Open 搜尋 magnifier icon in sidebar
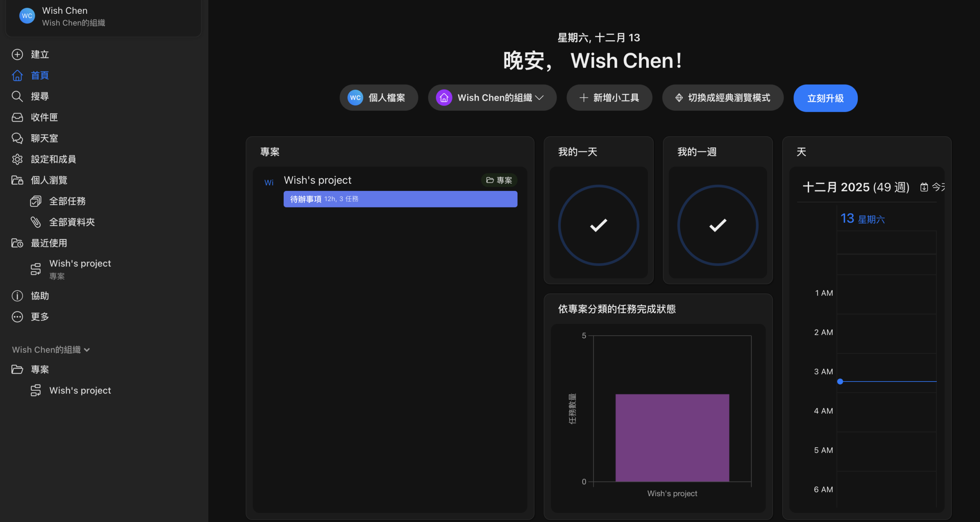 click(17, 96)
